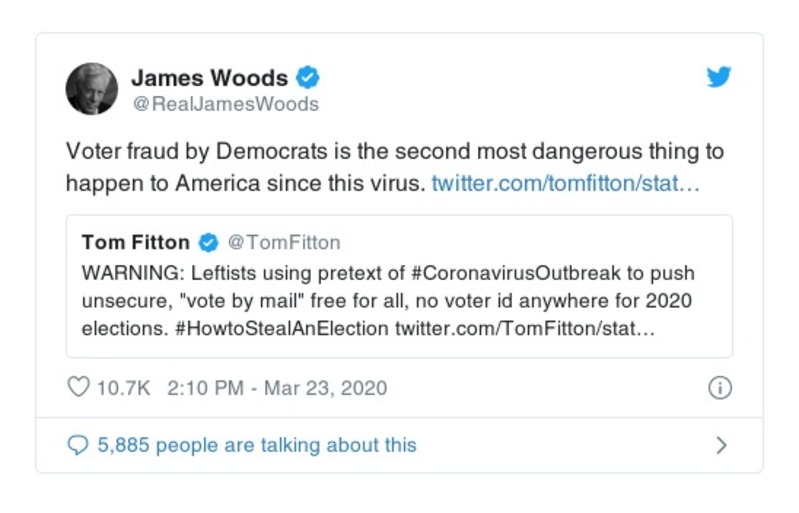This screenshot has width=799, height=513.
Task: Click the verified badge beside Tom Fitton
Action: tap(209, 242)
